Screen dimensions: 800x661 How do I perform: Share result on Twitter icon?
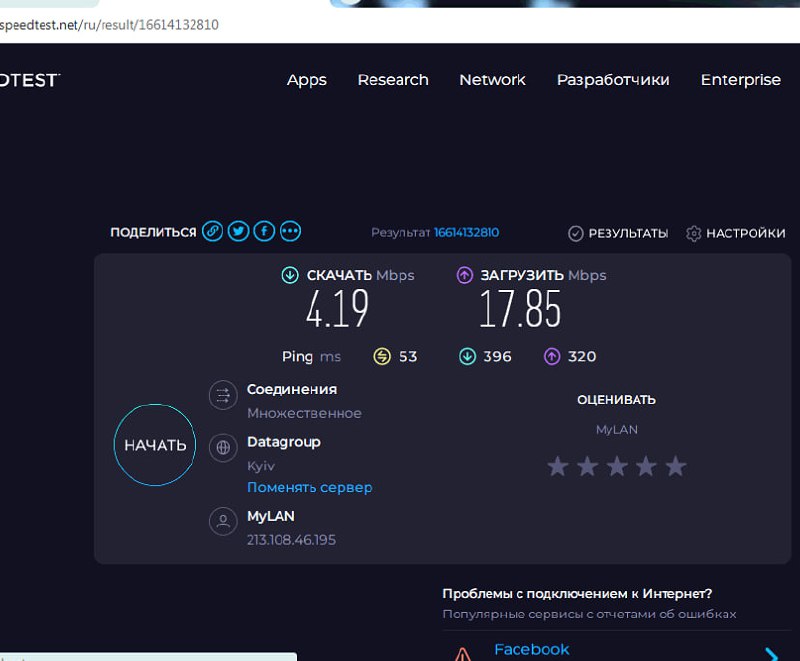[238, 231]
